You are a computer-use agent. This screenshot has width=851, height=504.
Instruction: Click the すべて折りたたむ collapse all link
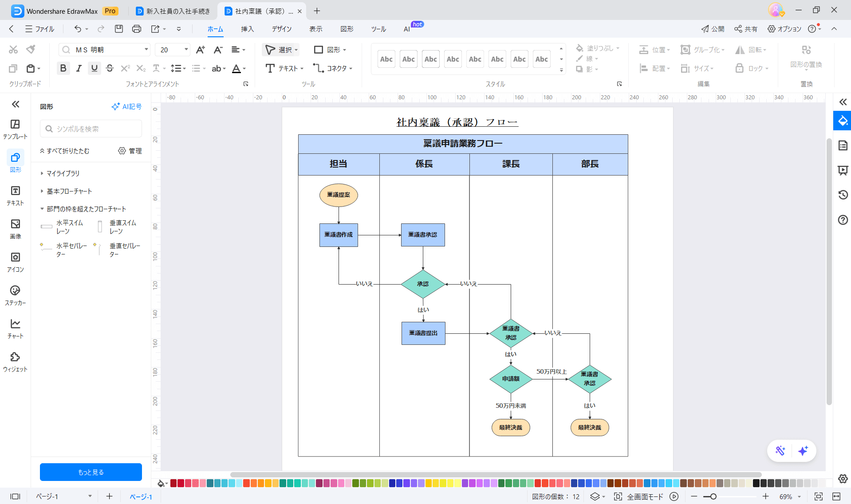pyautogui.click(x=65, y=151)
